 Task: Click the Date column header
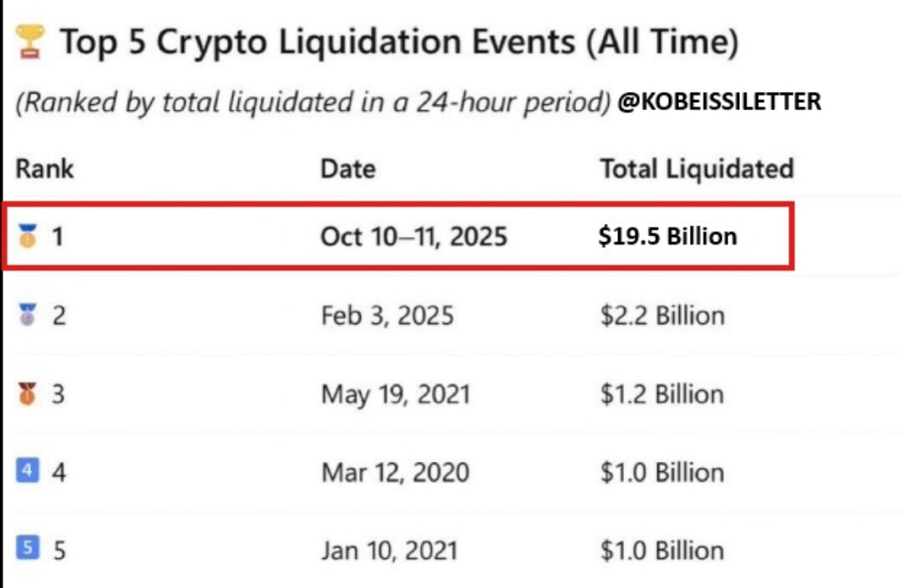[347, 169]
